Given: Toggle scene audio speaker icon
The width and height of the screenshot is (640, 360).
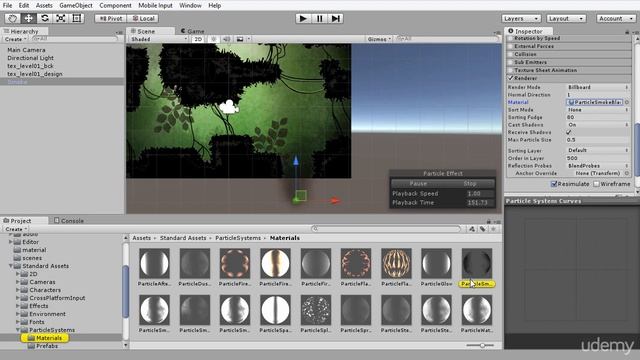Looking at the screenshot, I should (227, 39).
